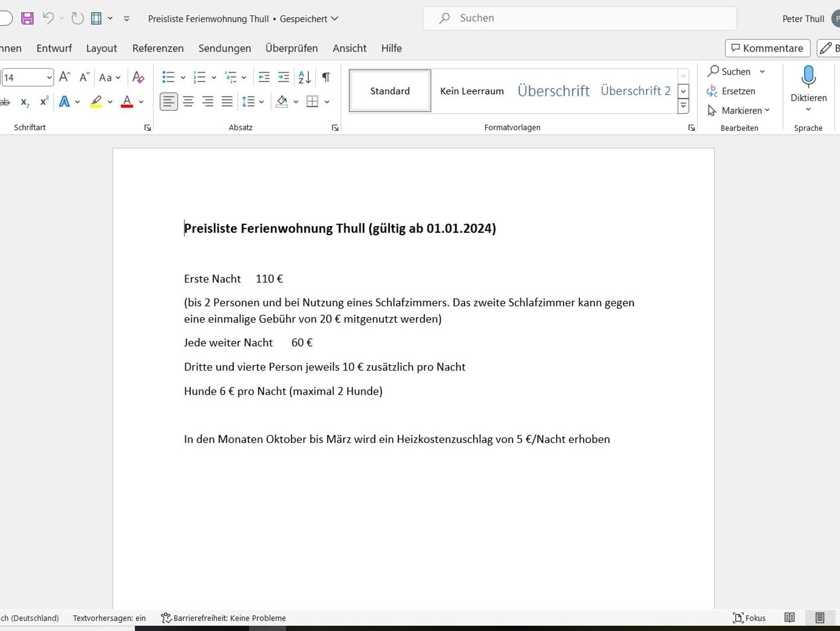Apply the bulleted list icon
The width and height of the screenshot is (840, 631).
pyautogui.click(x=168, y=77)
